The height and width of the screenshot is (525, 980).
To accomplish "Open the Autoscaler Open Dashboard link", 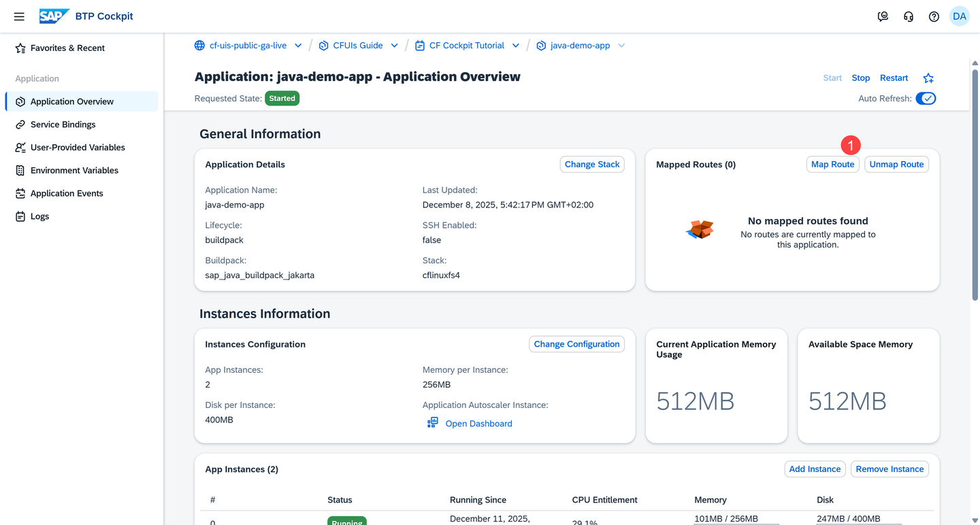I will pyautogui.click(x=478, y=424).
